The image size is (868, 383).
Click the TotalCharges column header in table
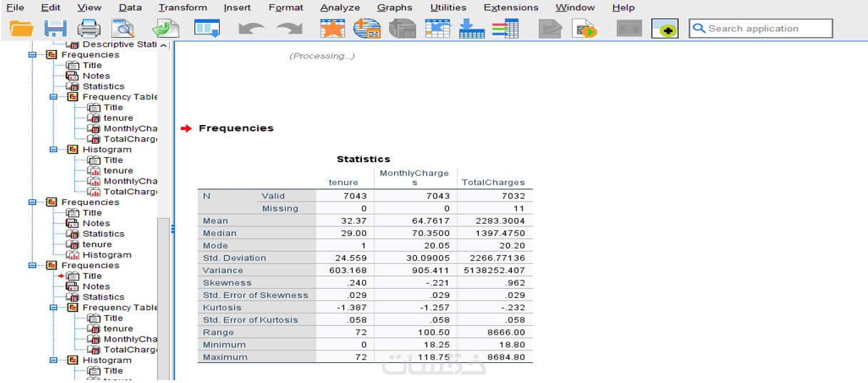pyautogui.click(x=493, y=182)
